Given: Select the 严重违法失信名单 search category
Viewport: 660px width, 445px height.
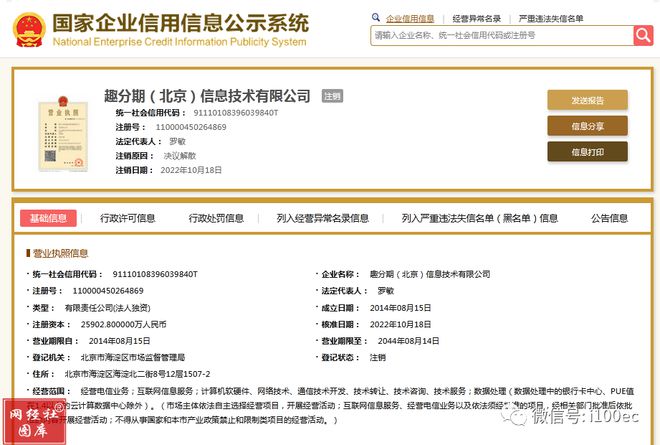Looking at the screenshot, I should coord(551,19).
